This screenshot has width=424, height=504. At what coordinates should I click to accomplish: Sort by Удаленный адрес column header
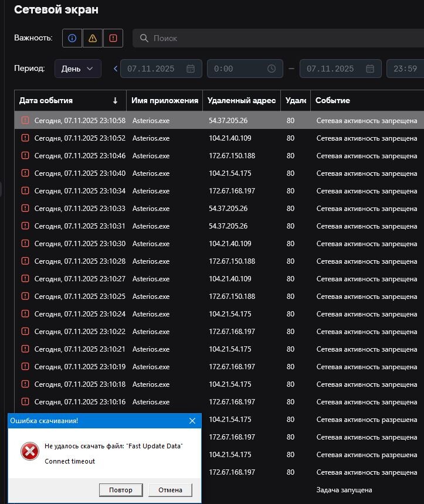click(x=241, y=100)
